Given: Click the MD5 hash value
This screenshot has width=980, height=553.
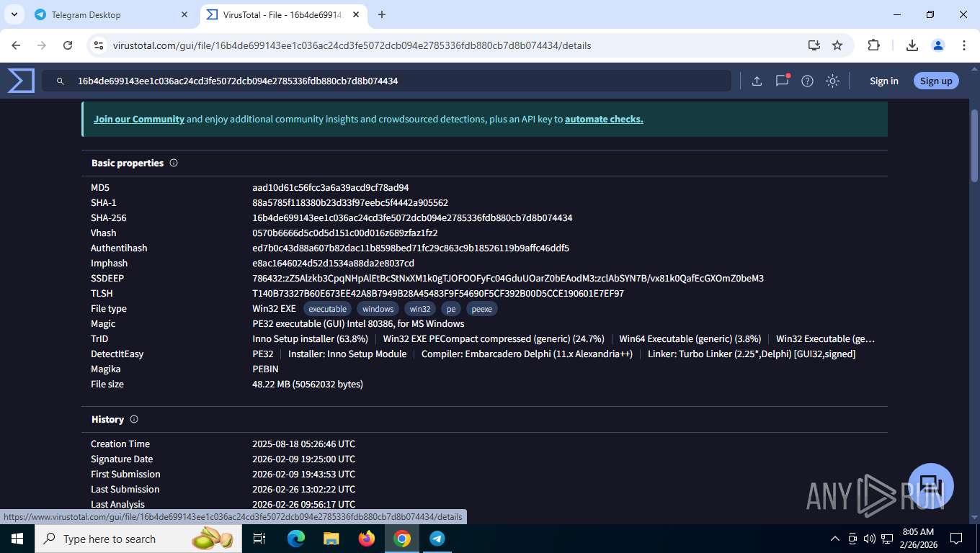Looking at the screenshot, I should [331, 187].
